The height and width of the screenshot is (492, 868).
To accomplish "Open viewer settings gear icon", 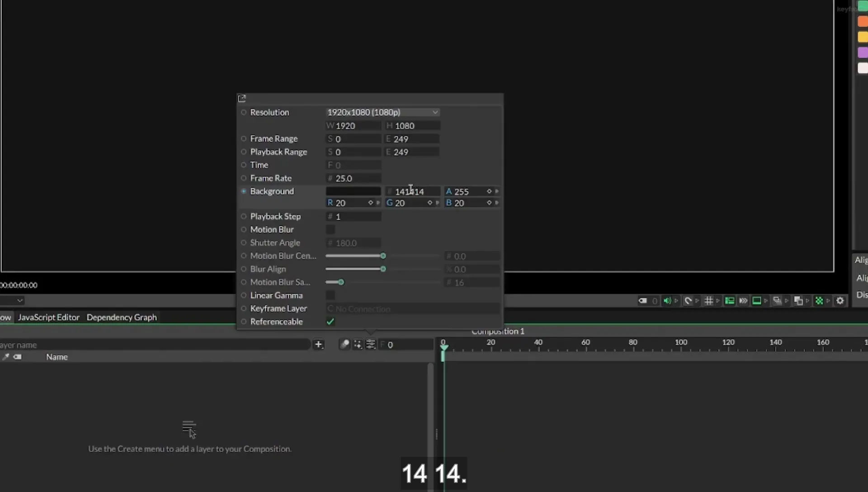I will coord(840,301).
